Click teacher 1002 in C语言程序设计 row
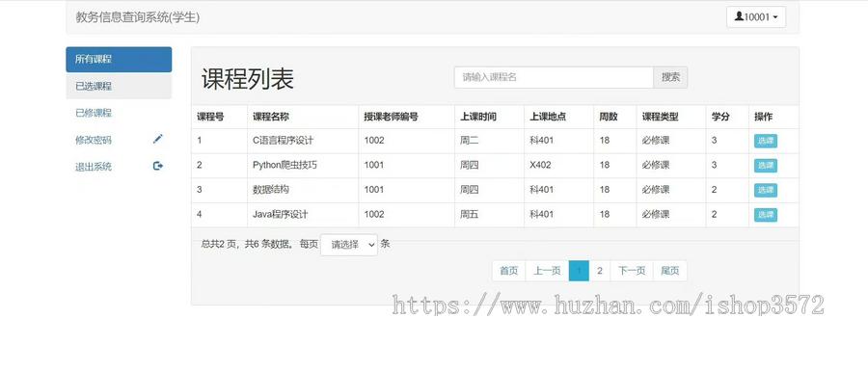 pyautogui.click(x=374, y=141)
